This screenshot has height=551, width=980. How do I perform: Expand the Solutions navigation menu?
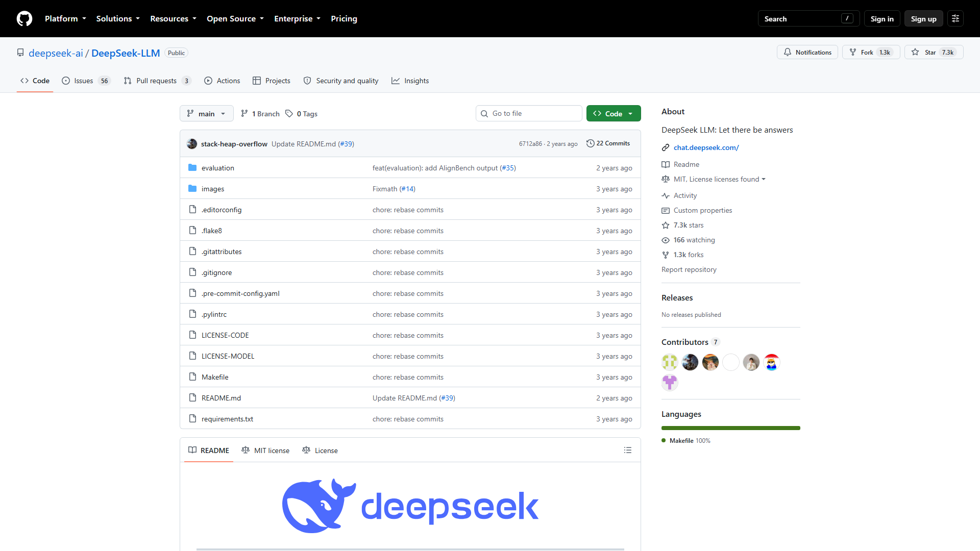[x=118, y=19]
